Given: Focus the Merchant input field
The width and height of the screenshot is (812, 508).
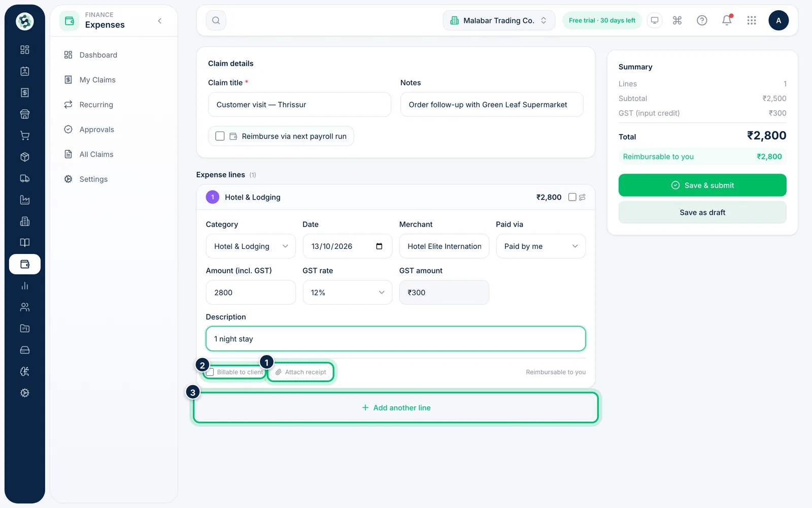Looking at the screenshot, I should 444,246.
